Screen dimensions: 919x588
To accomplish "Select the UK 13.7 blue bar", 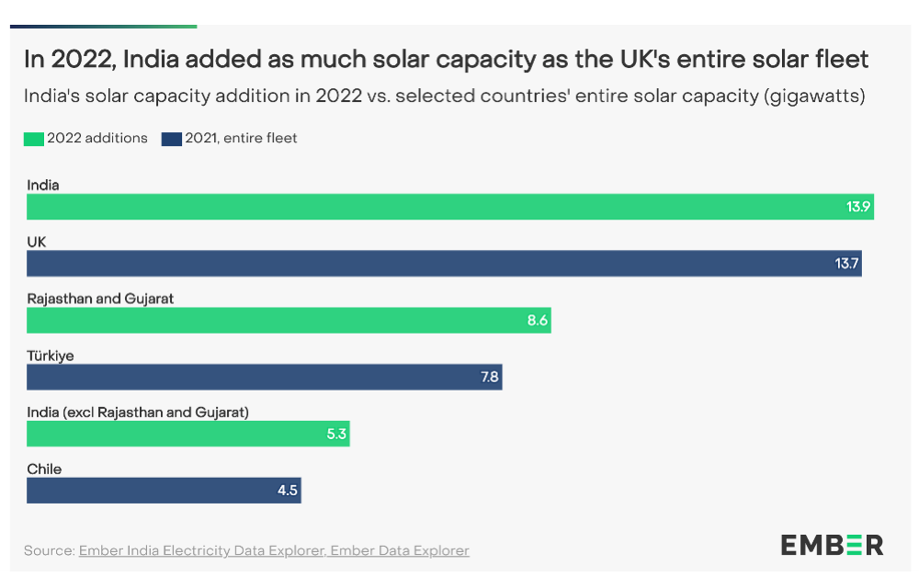I will point(444,264).
